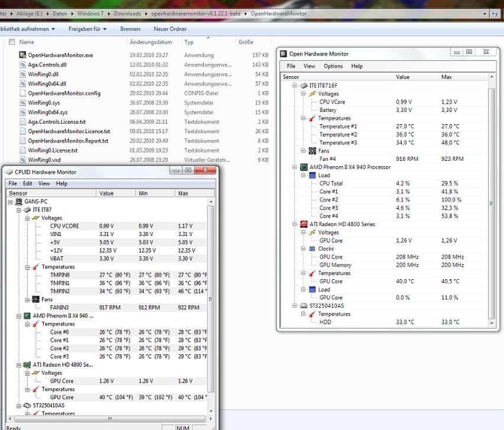Click the Fans icon in CPUID Hardware Monitor
504x430 pixels.
click(36, 299)
